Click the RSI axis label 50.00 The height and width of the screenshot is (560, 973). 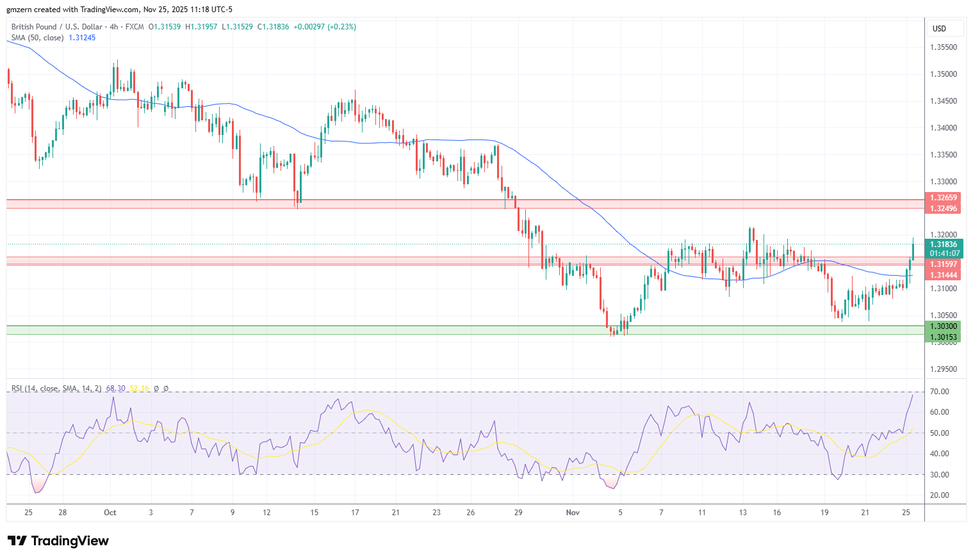(940, 433)
